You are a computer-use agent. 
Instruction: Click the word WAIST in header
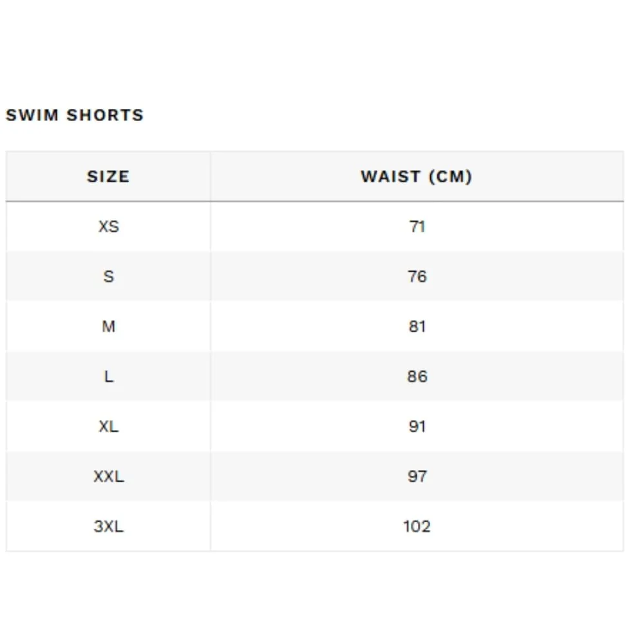(391, 176)
